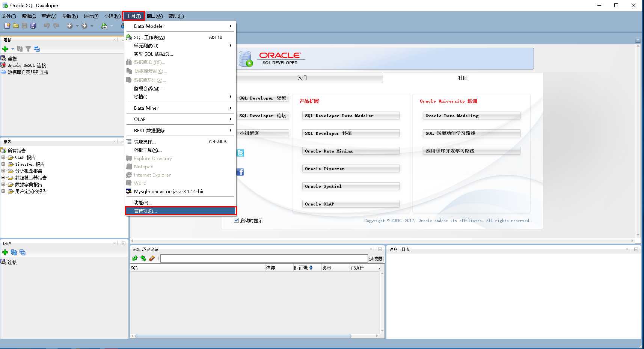Click the eraser Clear history icon
The height and width of the screenshot is (349, 644).
point(152,258)
